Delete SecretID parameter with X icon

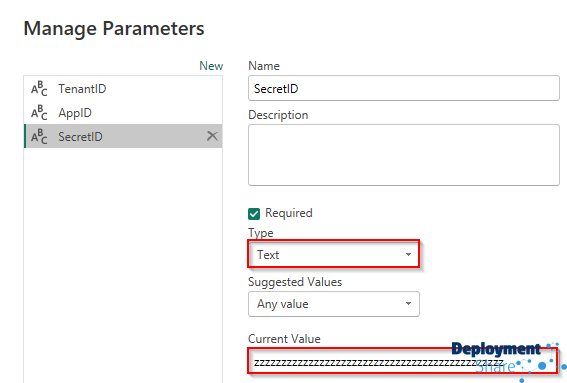pos(212,136)
